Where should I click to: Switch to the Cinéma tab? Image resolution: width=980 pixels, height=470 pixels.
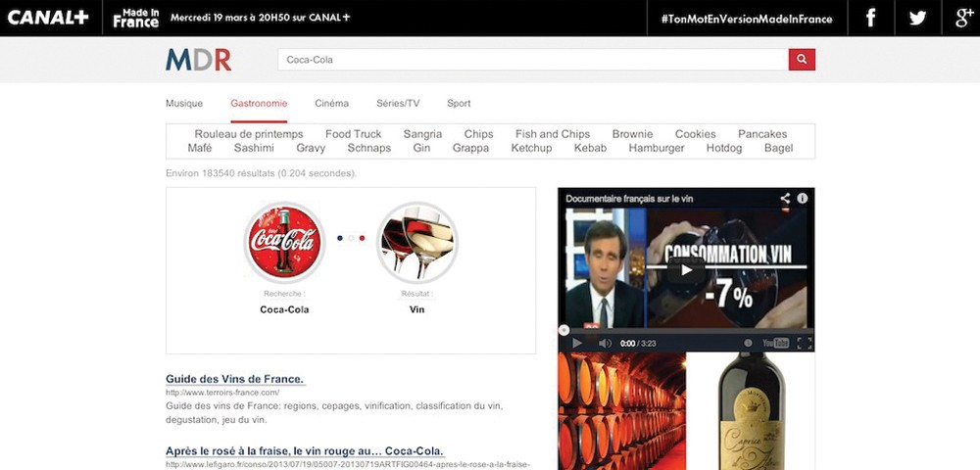332,104
